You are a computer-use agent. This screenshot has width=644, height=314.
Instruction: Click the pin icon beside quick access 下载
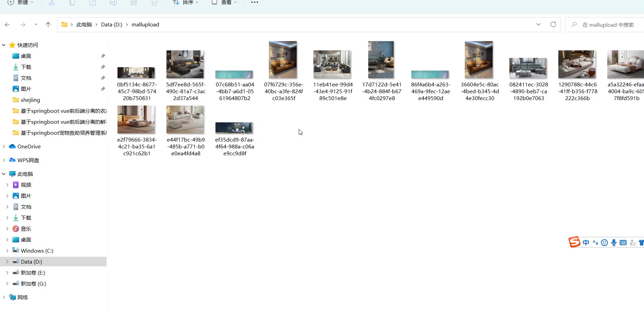point(103,67)
